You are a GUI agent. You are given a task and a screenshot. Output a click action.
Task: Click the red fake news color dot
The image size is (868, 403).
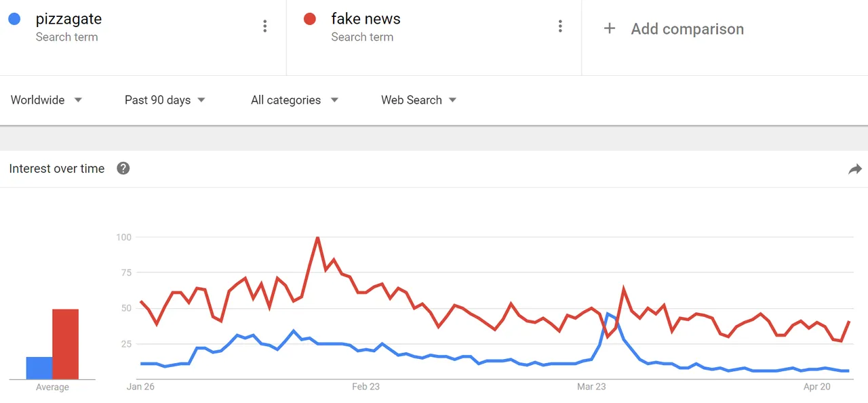point(310,19)
